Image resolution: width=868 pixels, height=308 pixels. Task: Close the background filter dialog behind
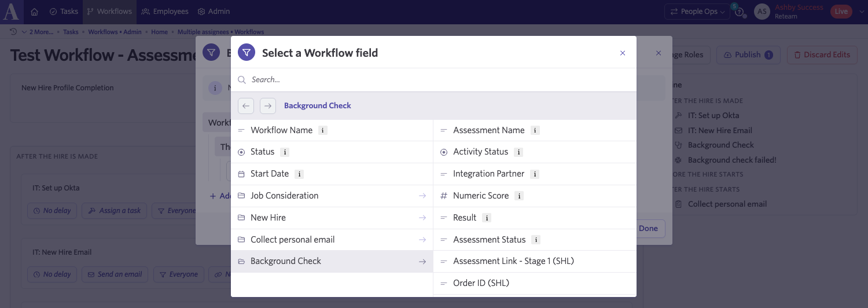659,53
